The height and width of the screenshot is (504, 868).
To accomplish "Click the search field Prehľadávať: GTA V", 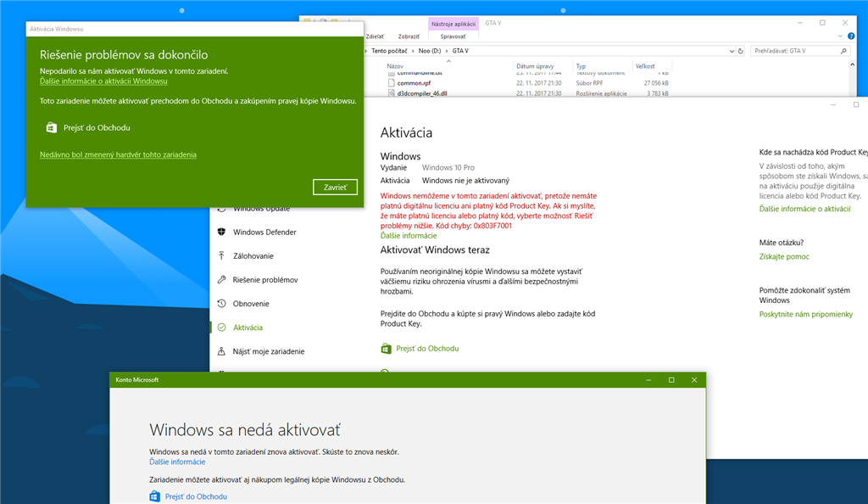I will point(800,50).
